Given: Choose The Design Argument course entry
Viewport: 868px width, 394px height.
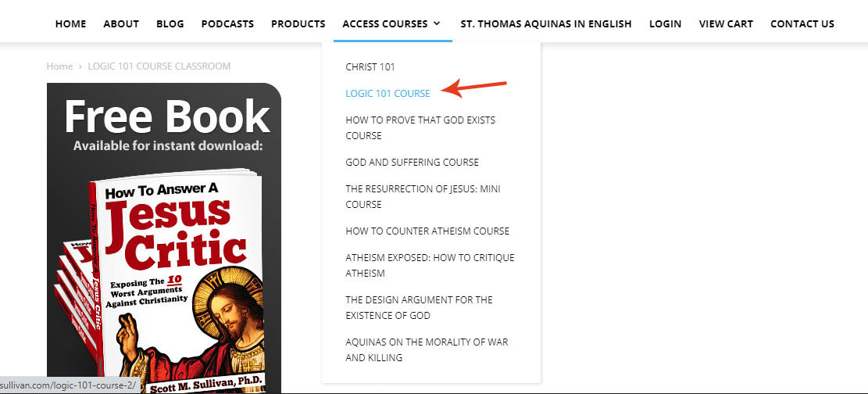Looking at the screenshot, I should (419, 307).
